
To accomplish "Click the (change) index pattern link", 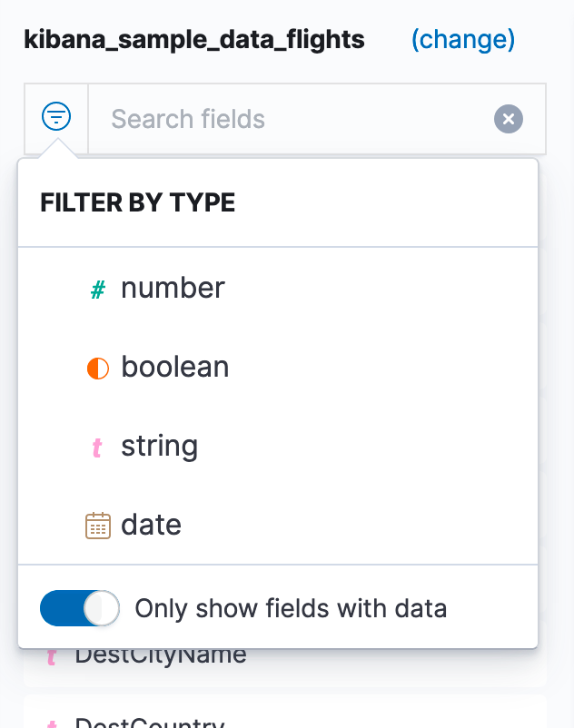I will click(x=463, y=40).
